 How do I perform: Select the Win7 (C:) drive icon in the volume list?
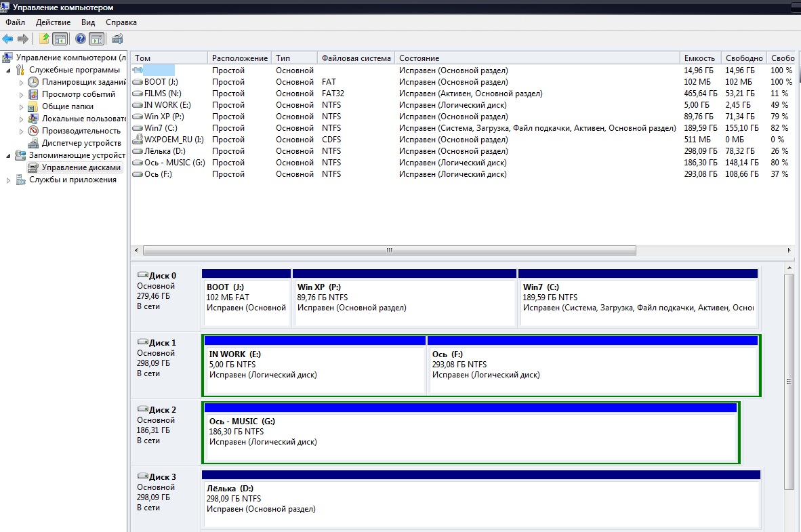138,128
